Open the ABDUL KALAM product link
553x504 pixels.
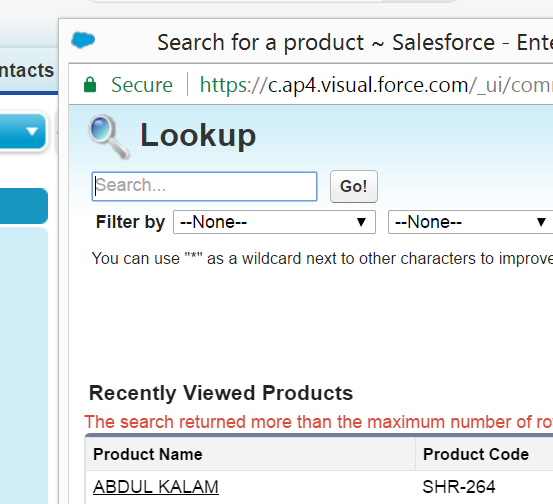(156, 487)
